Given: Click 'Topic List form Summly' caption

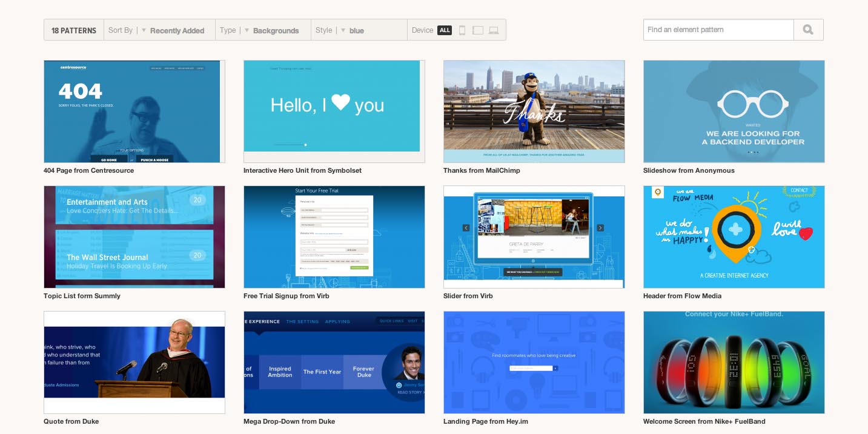Looking at the screenshot, I should [x=82, y=296].
